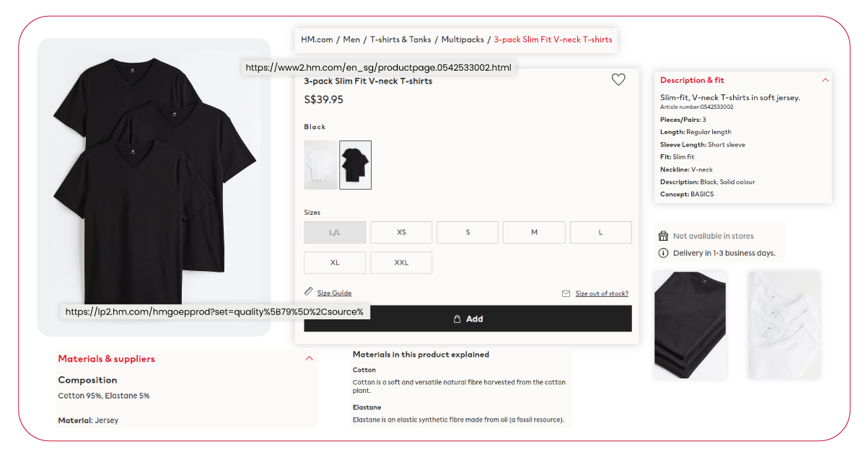Add item to the shopping bag
Image resolution: width=868 pixels, height=457 pixels.
pos(468,319)
